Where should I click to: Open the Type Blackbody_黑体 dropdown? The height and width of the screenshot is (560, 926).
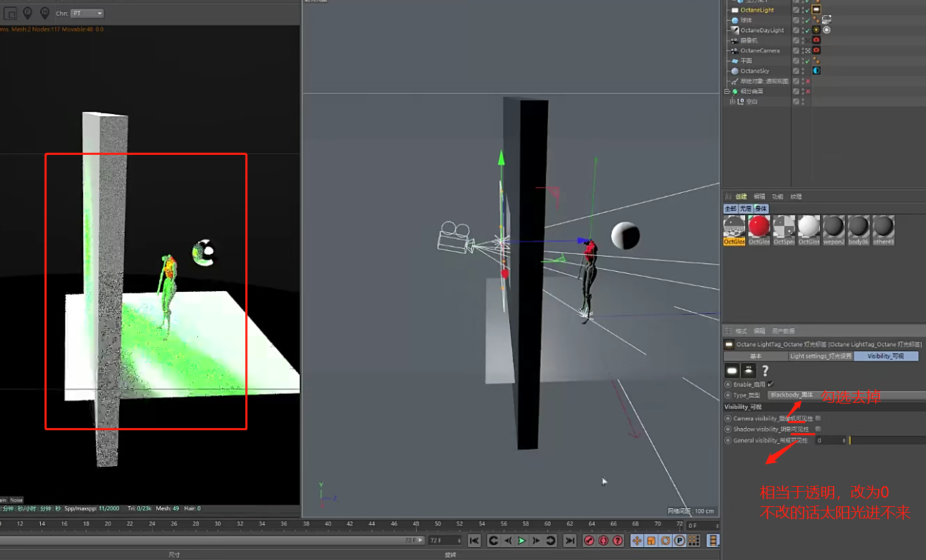click(x=846, y=395)
